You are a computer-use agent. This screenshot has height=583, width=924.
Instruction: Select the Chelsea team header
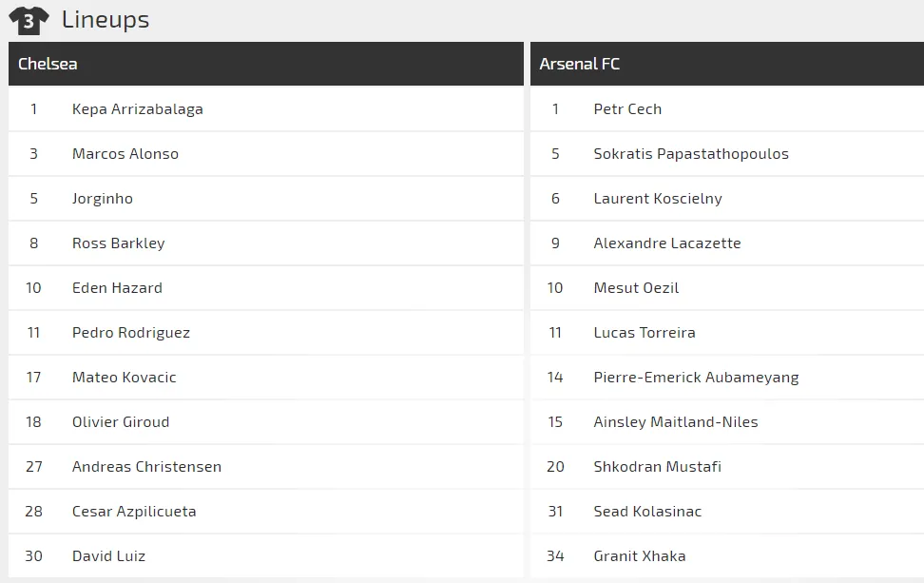(48, 64)
